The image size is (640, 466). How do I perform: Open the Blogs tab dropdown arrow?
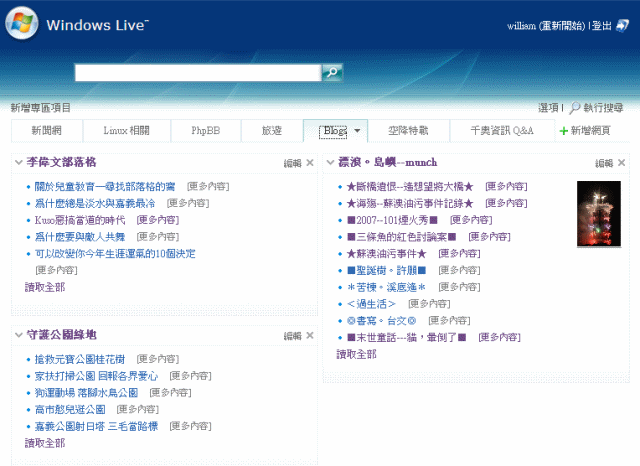point(357,131)
